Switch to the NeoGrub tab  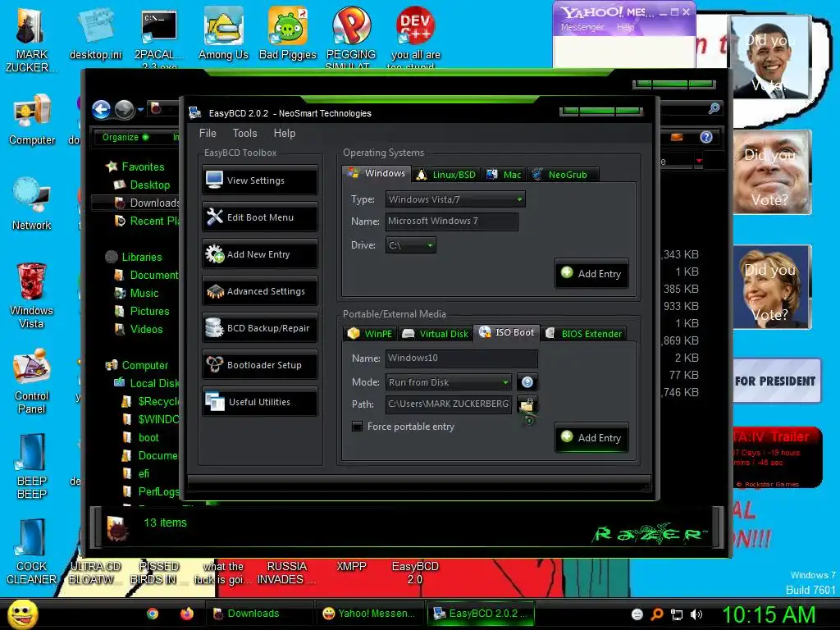coord(562,175)
